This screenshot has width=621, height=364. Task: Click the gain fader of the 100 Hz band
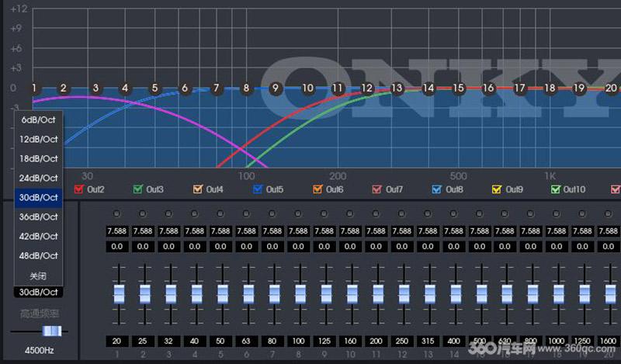(300, 294)
